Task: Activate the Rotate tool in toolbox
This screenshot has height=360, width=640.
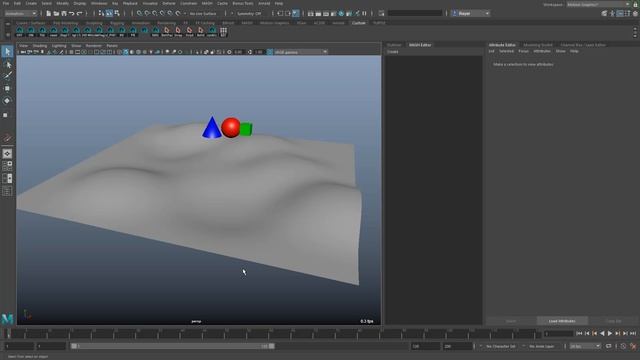Action: tap(7, 101)
